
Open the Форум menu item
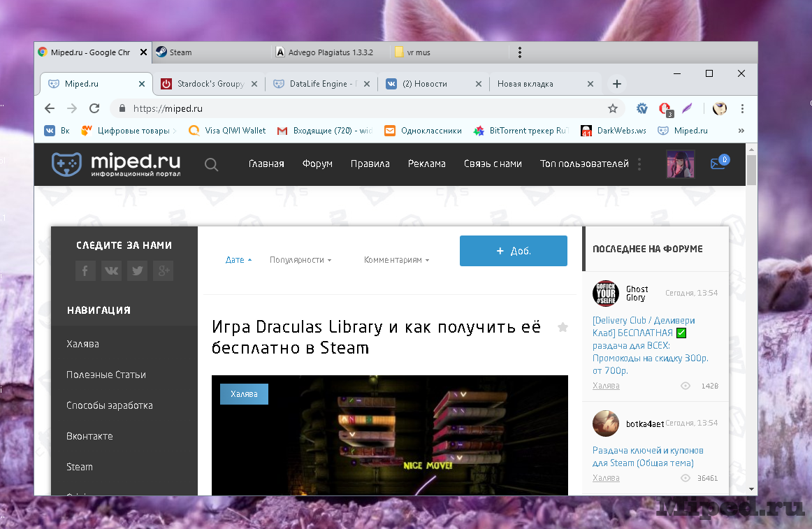(317, 164)
